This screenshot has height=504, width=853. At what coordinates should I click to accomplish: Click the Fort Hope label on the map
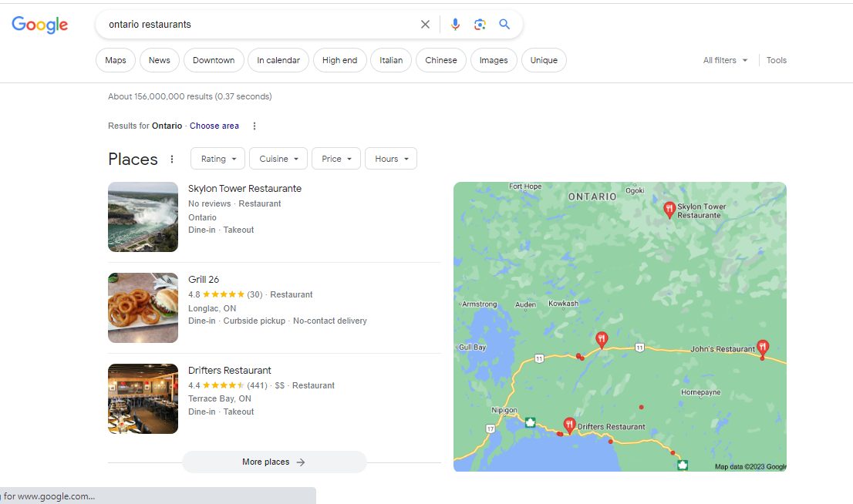(x=525, y=186)
